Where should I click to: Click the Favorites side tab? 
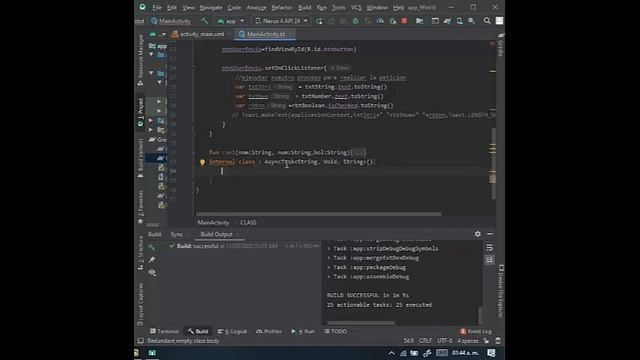click(140, 207)
